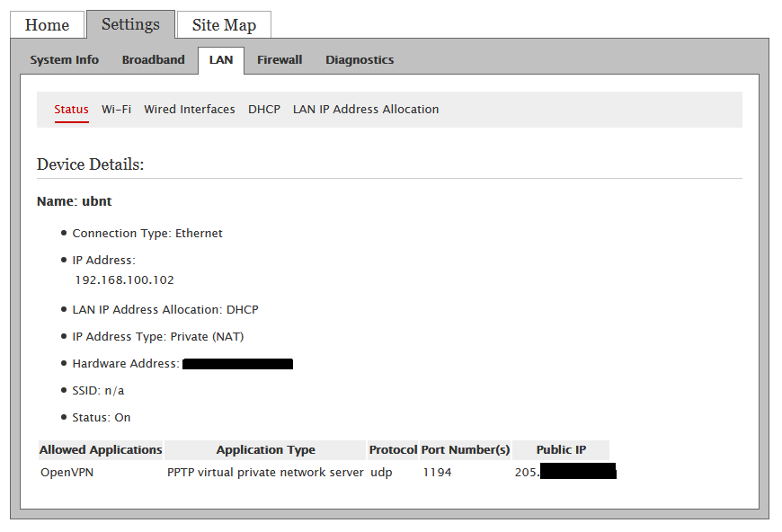Select the LAN tab
This screenshot has width=782, height=532.
point(220,60)
